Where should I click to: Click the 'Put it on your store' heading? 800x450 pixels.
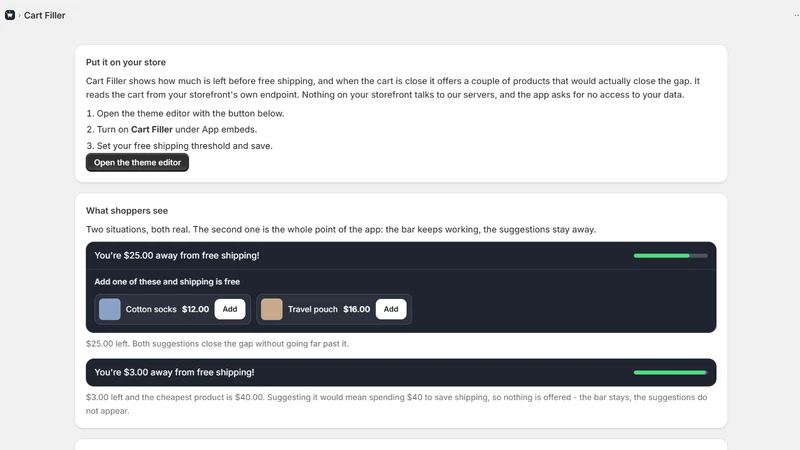(x=126, y=62)
